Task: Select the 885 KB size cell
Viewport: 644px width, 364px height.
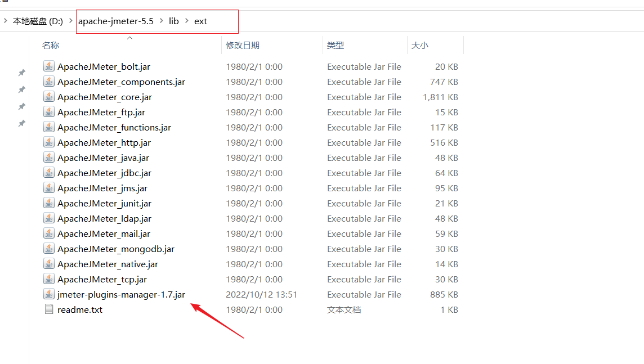Action: tap(444, 294)
